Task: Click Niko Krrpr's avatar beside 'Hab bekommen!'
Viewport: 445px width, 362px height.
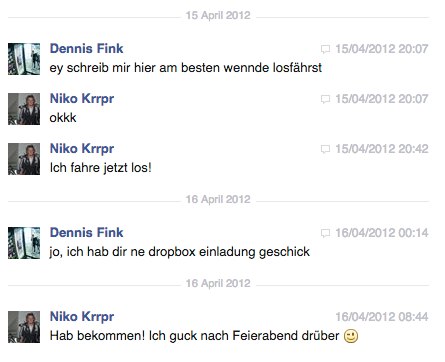Action: point(24,327)
